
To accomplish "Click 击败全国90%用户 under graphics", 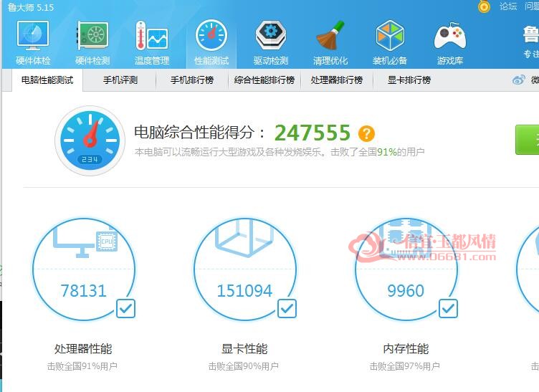I will pos(244,366).
